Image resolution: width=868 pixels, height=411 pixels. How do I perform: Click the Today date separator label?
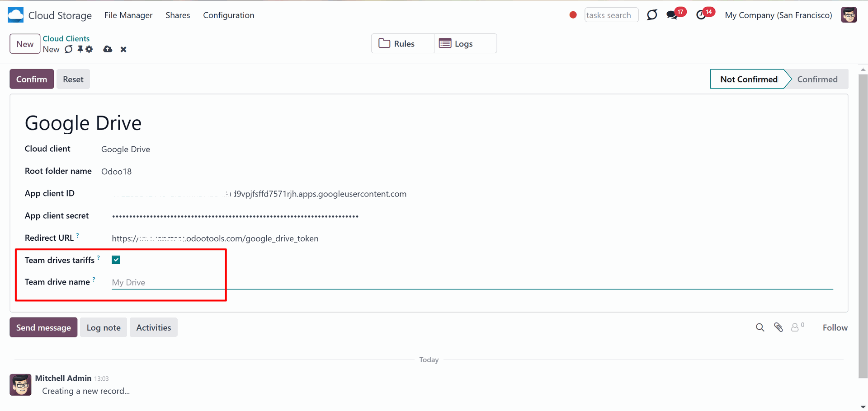click(429, 360)
